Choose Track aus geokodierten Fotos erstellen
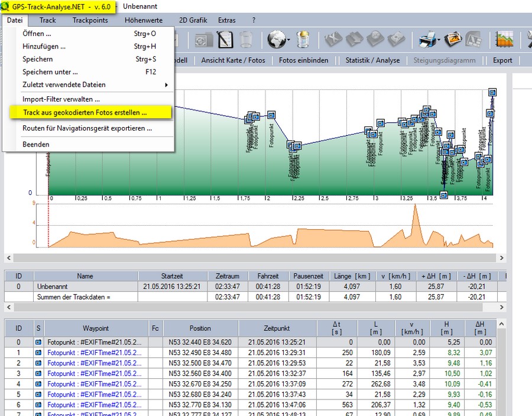Screen dimensions: 532x416 (x=85, y=112)
